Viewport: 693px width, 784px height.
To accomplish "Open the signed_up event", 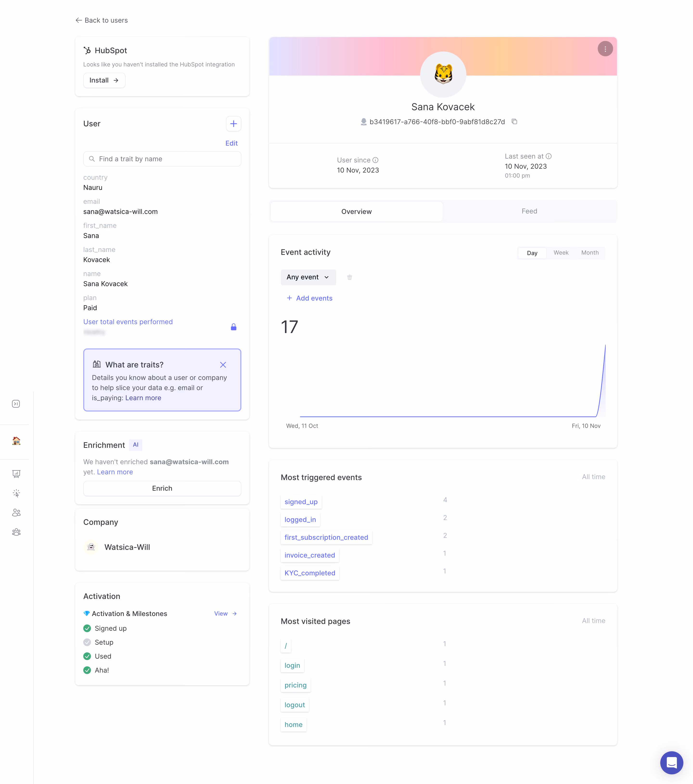I will tap(301, 502).
